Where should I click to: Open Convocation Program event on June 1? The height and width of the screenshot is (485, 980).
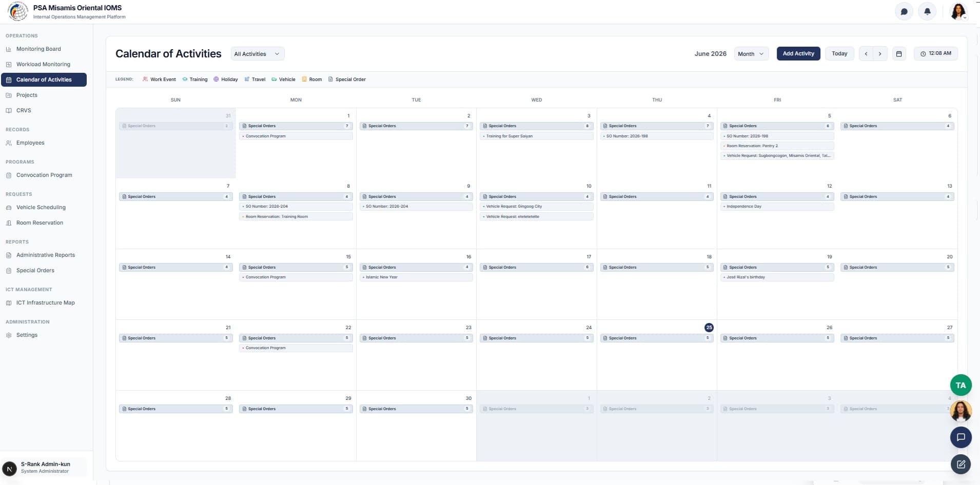[x=296, y=136]
